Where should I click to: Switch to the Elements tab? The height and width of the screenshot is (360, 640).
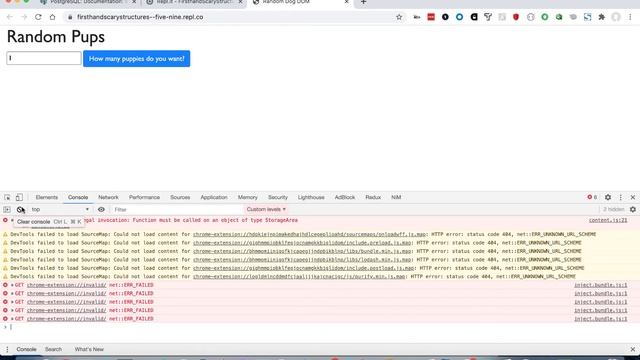(x=47, y=198)
